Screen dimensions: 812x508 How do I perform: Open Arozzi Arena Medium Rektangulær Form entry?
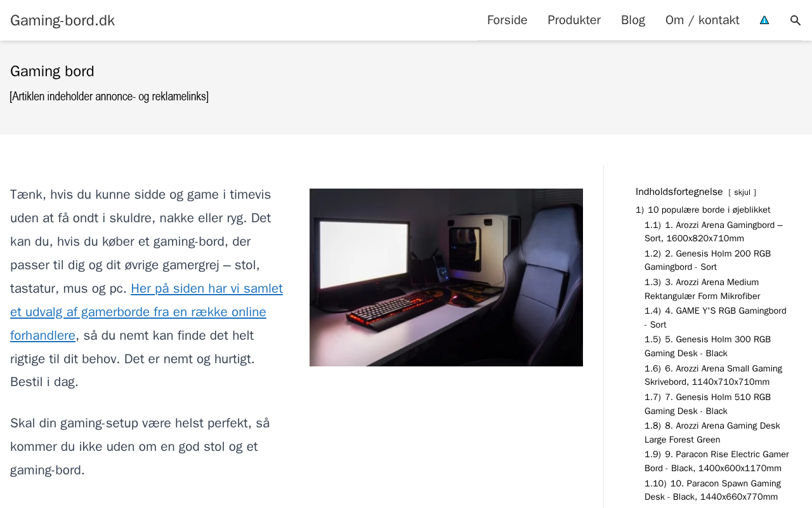pos(702,289)
